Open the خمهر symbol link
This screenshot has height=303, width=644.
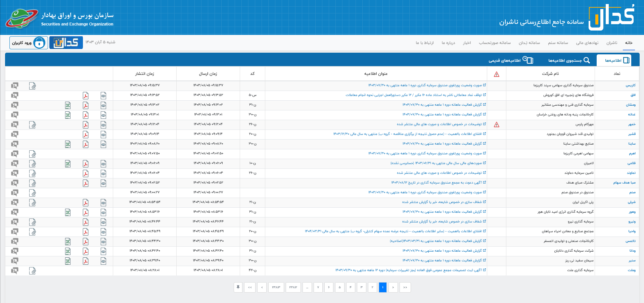(632, 124)
